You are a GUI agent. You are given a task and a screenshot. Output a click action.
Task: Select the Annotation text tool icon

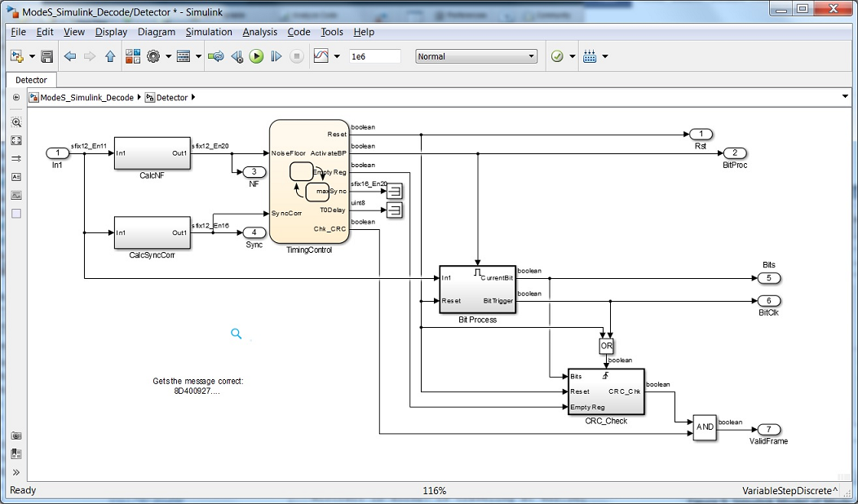click(16, 177)
